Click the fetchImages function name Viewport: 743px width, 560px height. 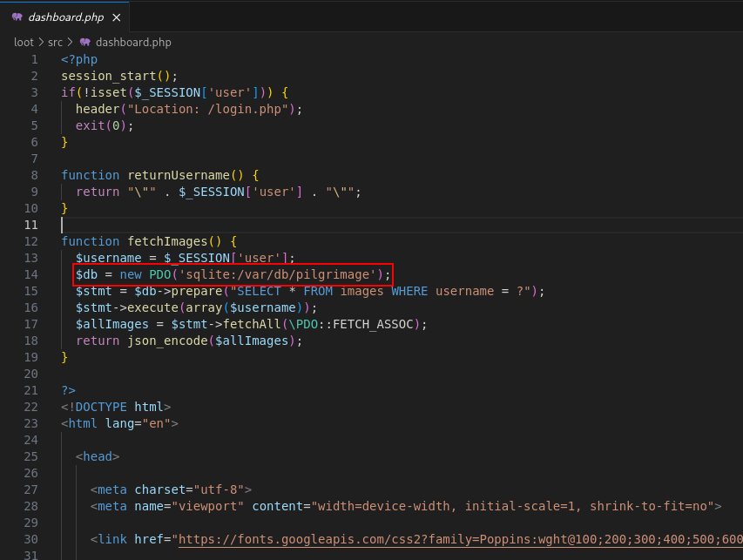(167, 241)
